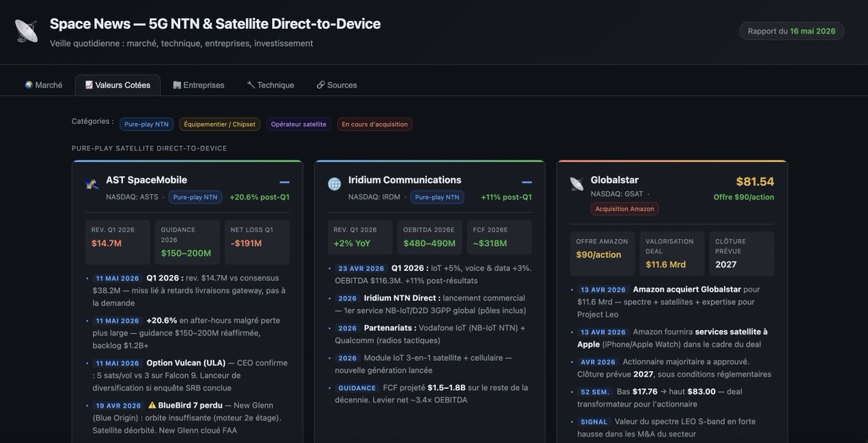Click the AST SpaceMobile company icon
Image resolution: width=868 pixels, height=443 pixels.
[x=92, y=184]
